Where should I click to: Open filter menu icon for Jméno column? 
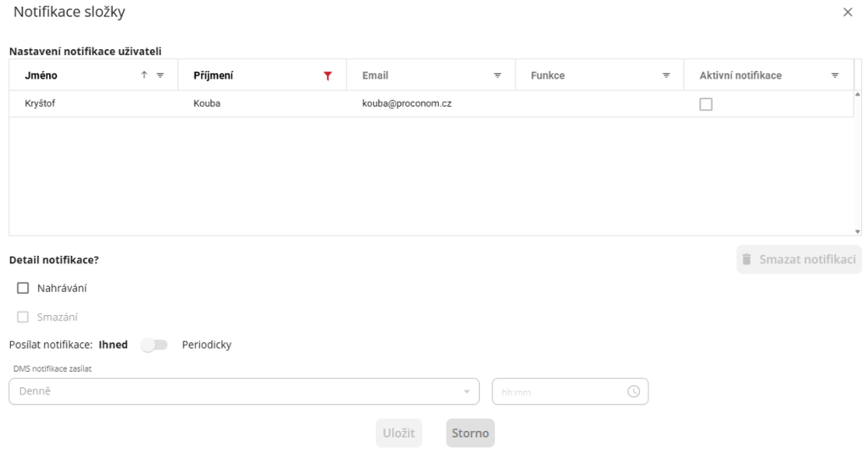160,75
